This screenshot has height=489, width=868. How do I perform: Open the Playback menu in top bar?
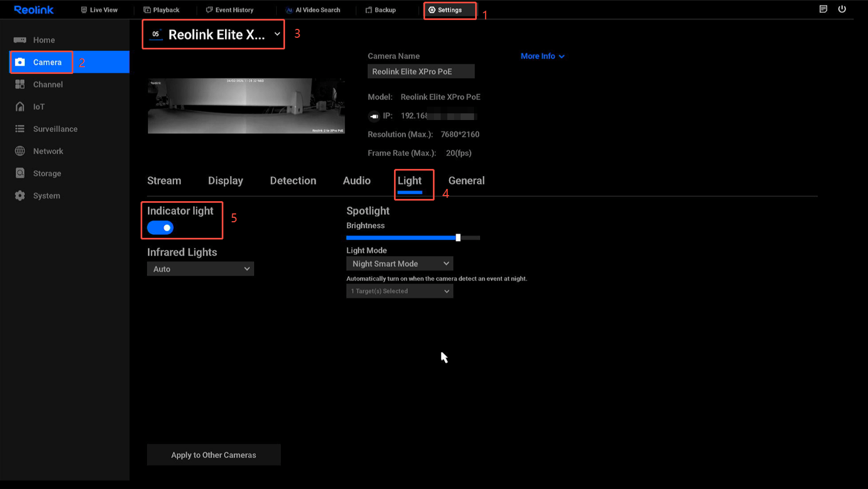pyautogui.click(x=162, y=10)
